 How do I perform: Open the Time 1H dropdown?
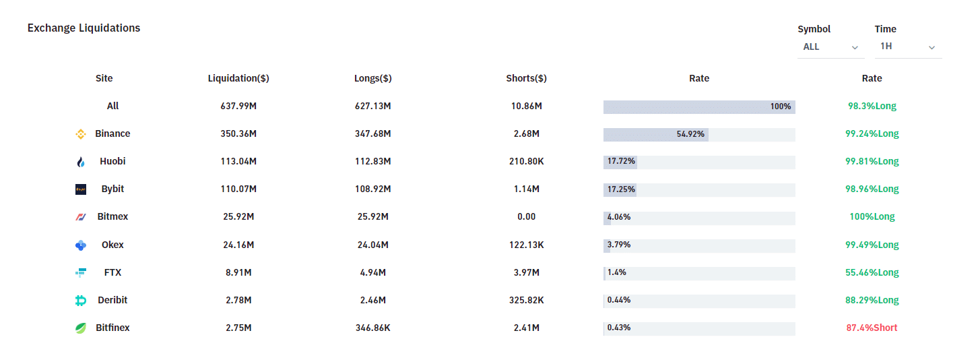pos(908,47)
